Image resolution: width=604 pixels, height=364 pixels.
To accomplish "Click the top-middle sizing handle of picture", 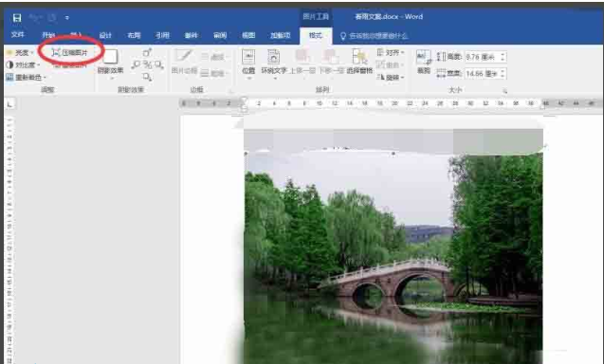I will pyautogui.click(x=394, y=153).
